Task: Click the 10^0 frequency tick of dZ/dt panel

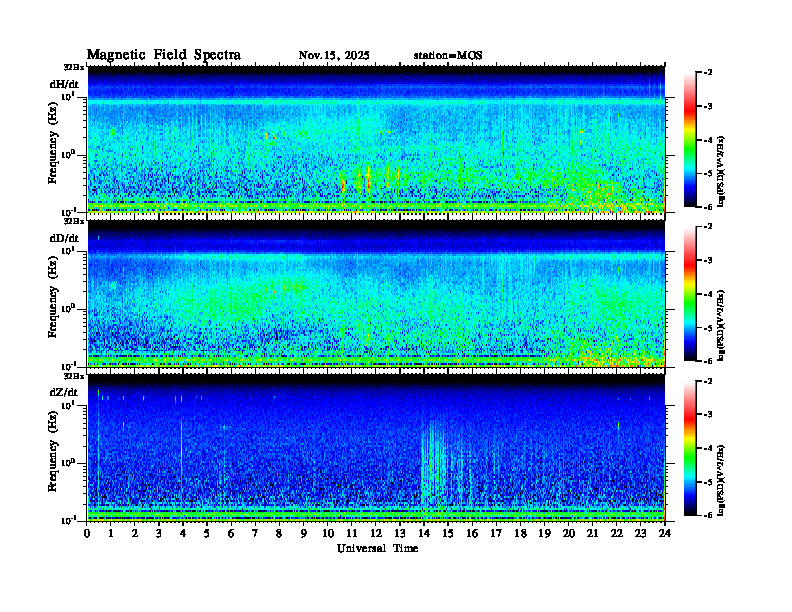Action: click(68, 463)
